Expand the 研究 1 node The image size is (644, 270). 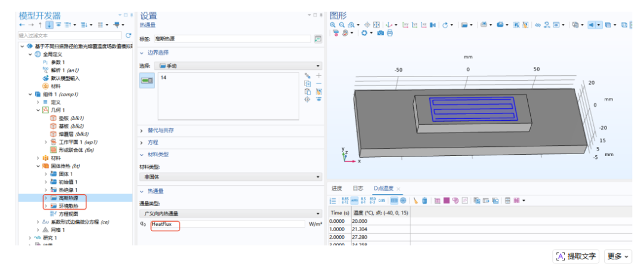[x=30, y=238]
